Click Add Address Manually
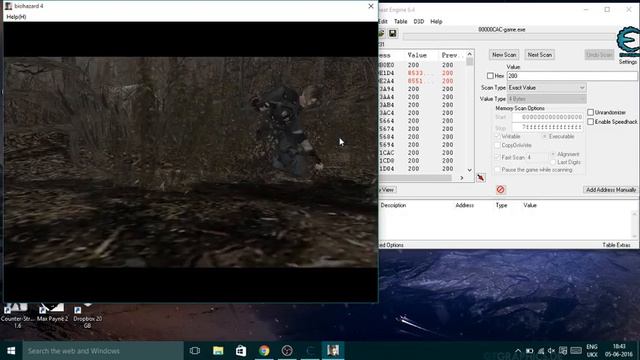This screenshot has height=360, width=640. coord(611,190)
